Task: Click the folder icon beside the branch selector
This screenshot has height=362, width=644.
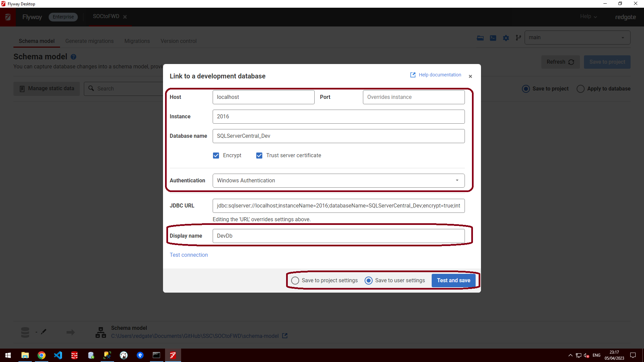Action: point(480,38)
